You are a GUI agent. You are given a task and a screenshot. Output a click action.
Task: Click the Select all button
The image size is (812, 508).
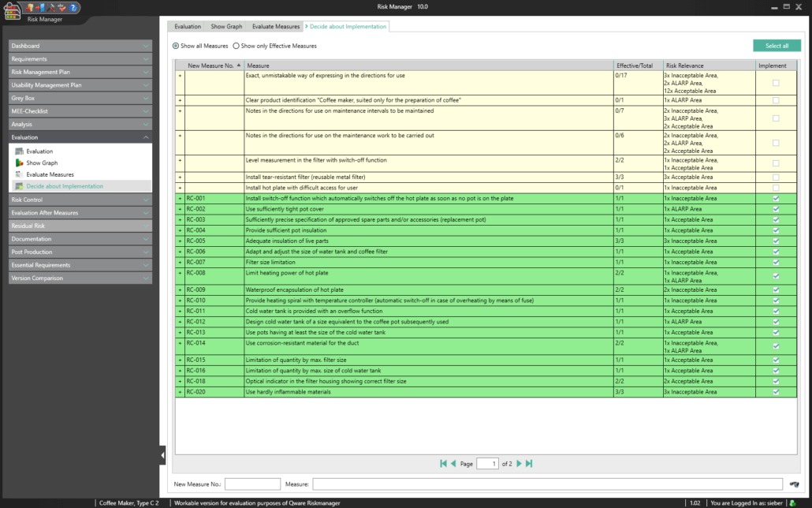(777, 46)
